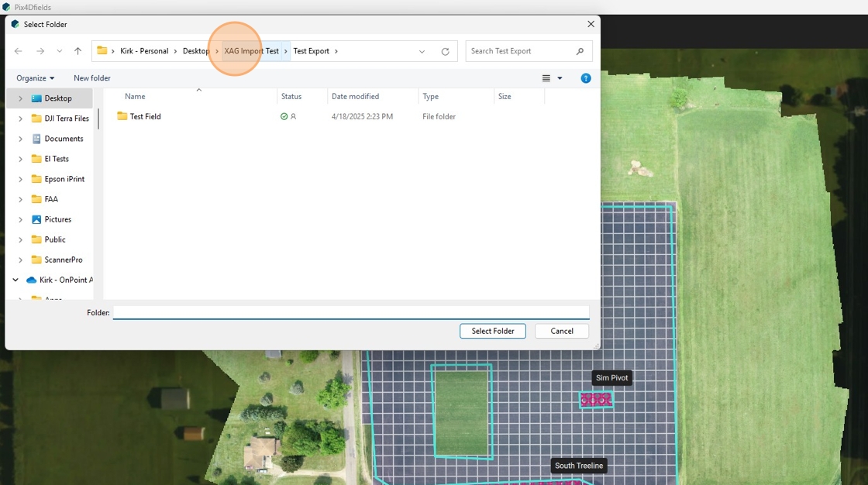Expand EI Tests tree node
The width and height of the screenshot is (868, 485).
[x=20, y=159]
